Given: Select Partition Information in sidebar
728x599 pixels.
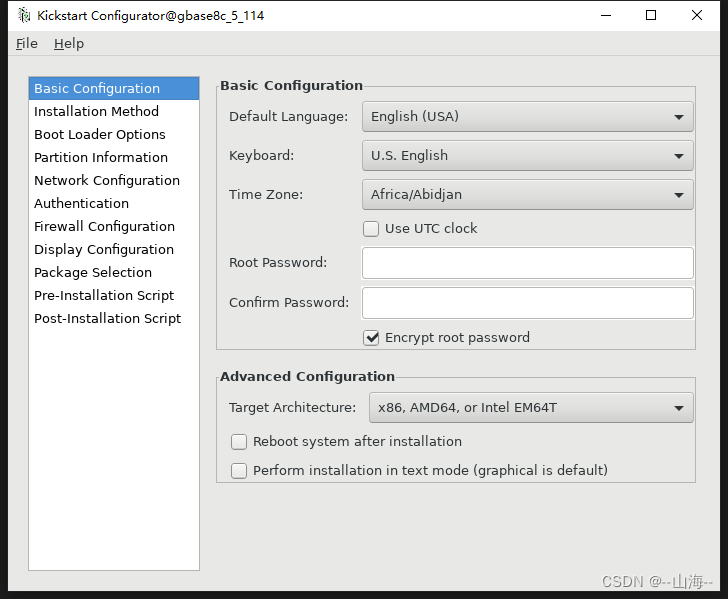Looking at the screenshot, I should [x=114, y=157].
